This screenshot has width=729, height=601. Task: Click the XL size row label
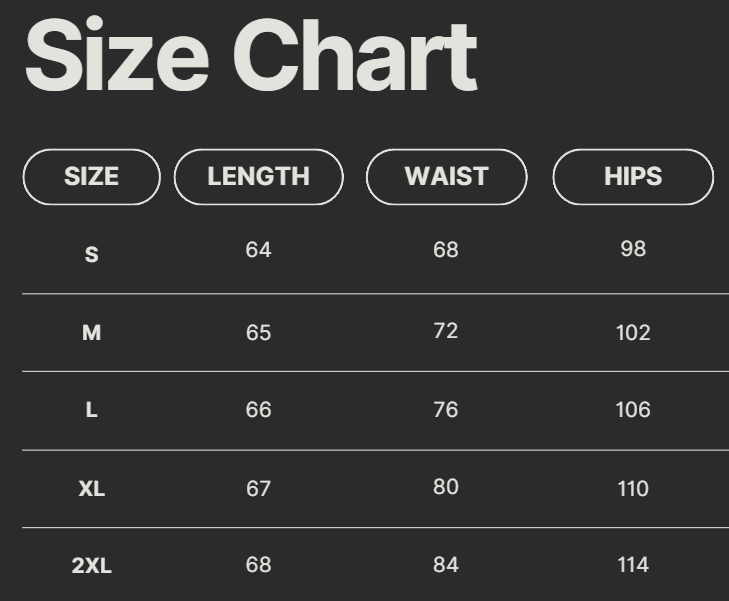(x=91, y=488)
